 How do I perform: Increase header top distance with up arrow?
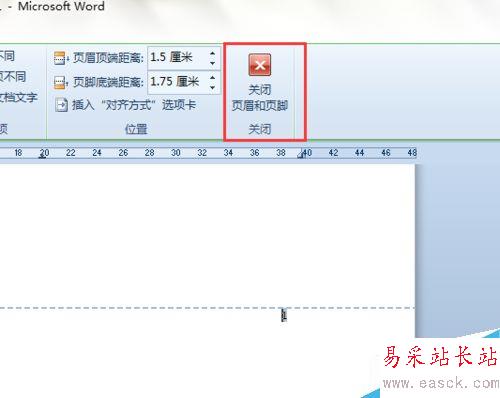coord(213,53)
